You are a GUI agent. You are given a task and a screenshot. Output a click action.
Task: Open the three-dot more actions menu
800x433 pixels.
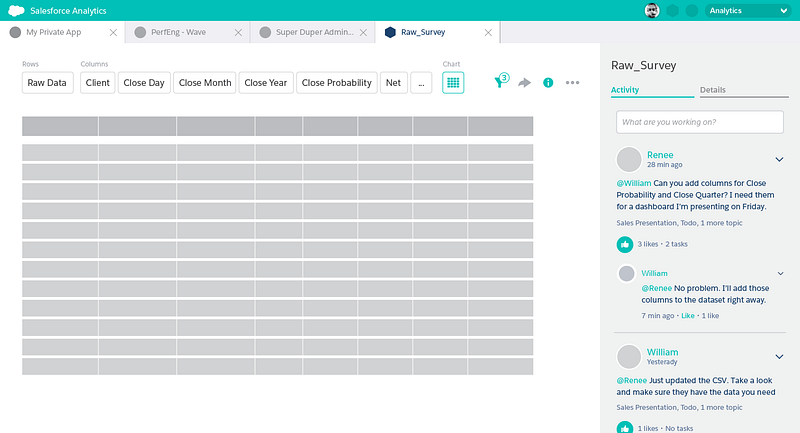(x=572, y=83)
